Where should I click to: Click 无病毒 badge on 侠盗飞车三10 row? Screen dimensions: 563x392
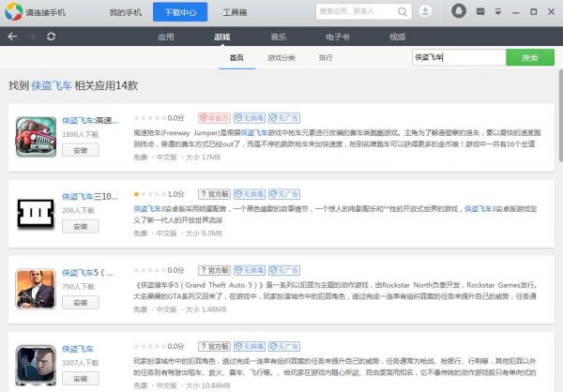[x=250, y=194]
